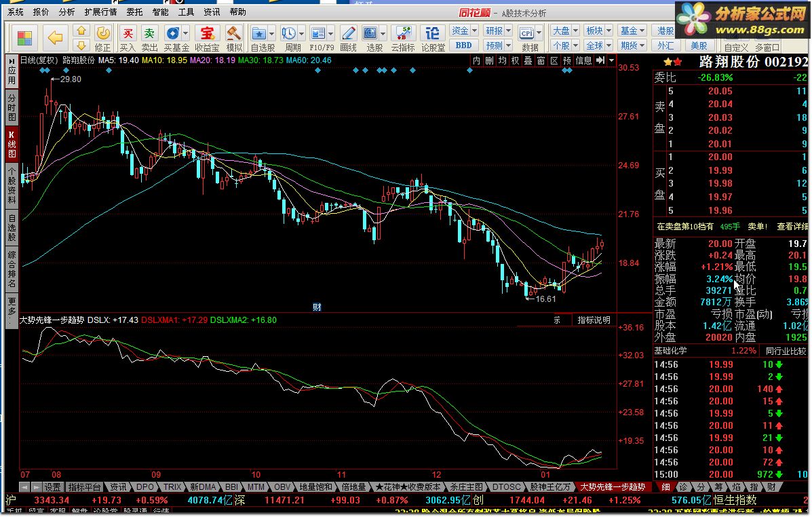Image resolution: width=812 pixels, height=517 pixels.
Task: Click the down arrow page icon
Action: coord(81,45)
